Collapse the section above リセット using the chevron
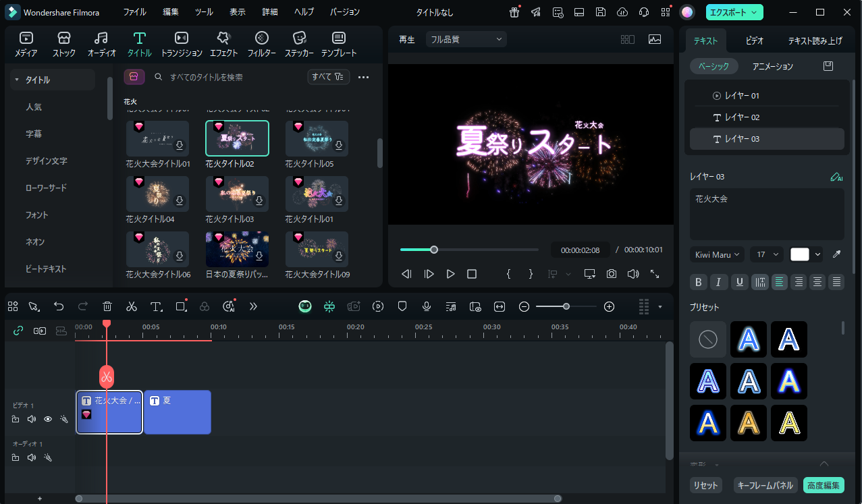 tap(824, 464)
